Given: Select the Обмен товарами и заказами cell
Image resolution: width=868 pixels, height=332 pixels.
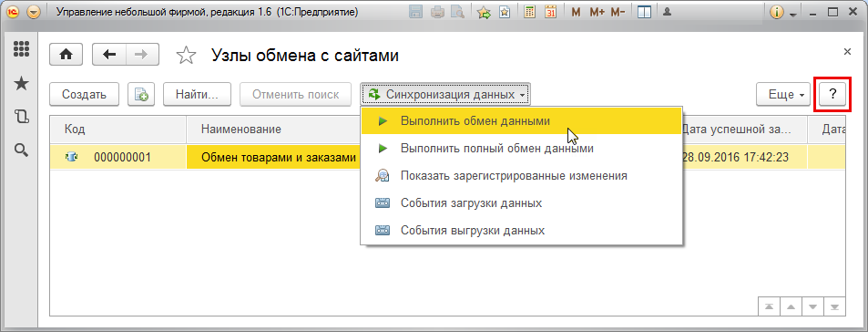Looking at the screenshot, I should coord(274,158).
